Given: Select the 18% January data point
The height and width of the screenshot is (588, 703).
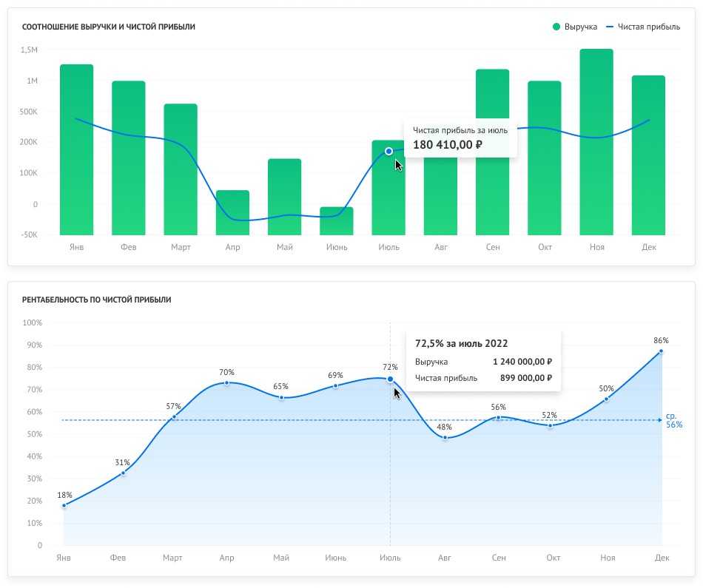Looking at the screenshot, I should (x=64, y=506).
